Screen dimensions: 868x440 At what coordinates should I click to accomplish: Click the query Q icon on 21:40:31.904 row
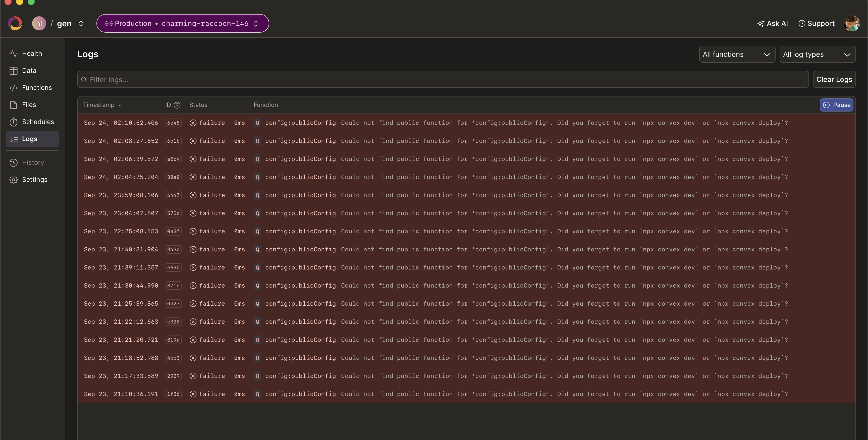pos(257,249)
